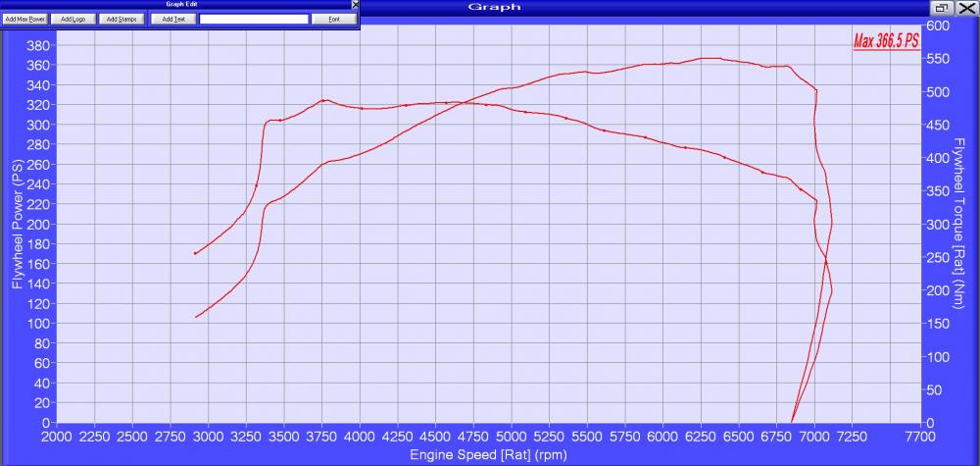The height and width of the screenshot is (466, 980).
Task: Click the 6250 rpm axis tick label
Action: (x=701, y=436)
